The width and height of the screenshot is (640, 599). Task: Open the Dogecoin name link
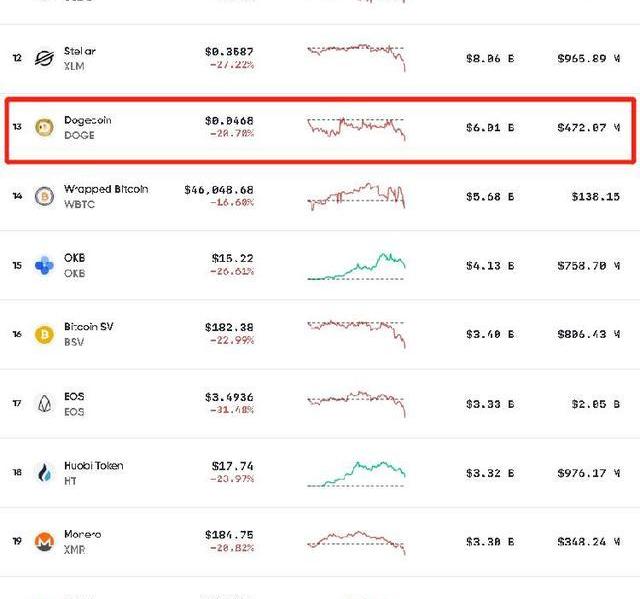[x=88, y=120]
